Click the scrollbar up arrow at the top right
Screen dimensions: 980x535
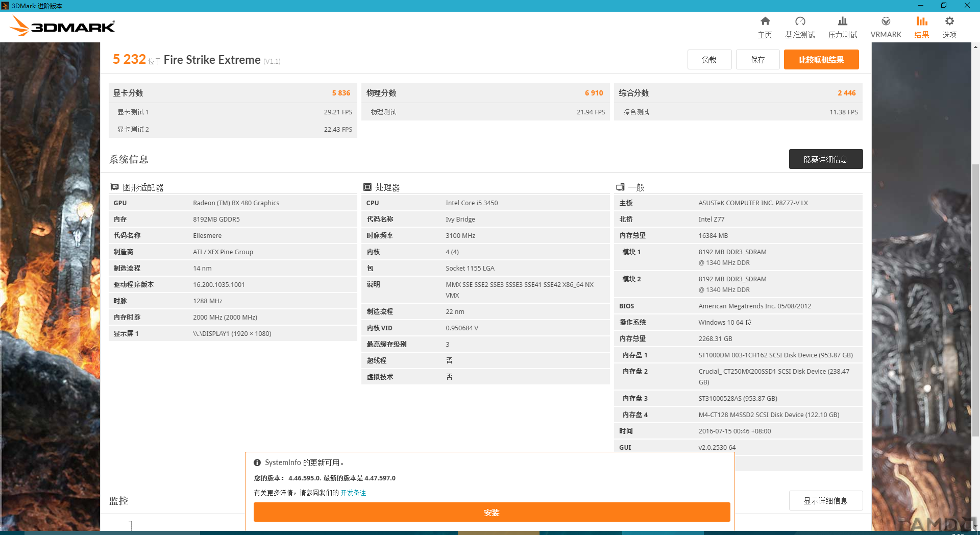[x=975, y=47]
